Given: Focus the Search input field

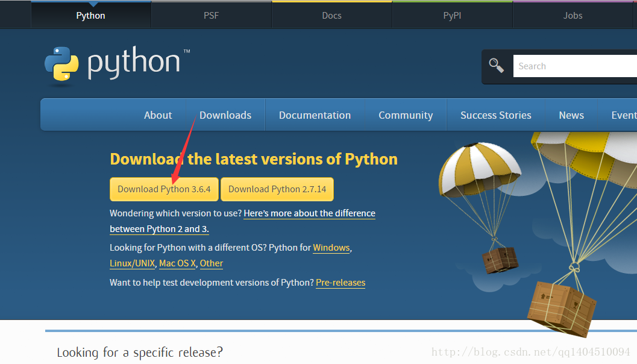Looking at the screenshot, I should click(x=575, y=66).
